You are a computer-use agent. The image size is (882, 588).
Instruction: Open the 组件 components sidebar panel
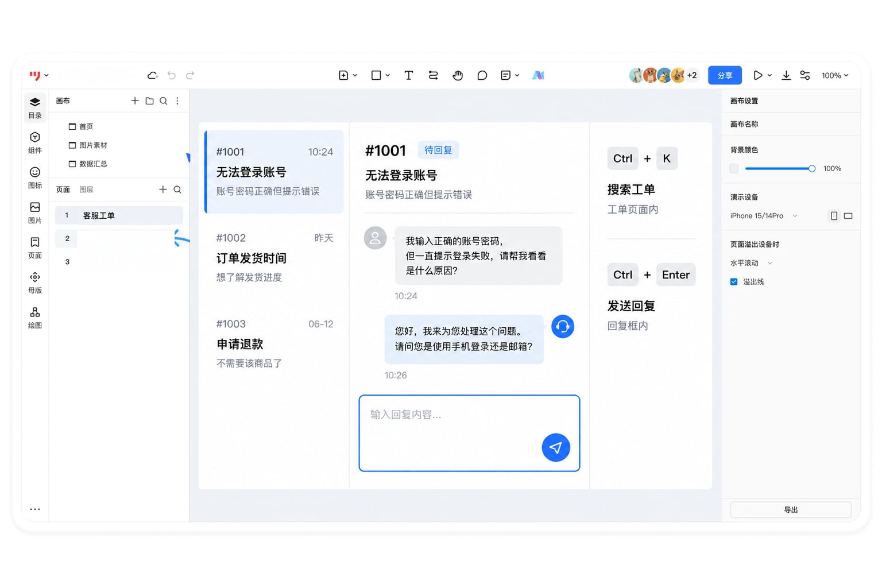[35, 142]
